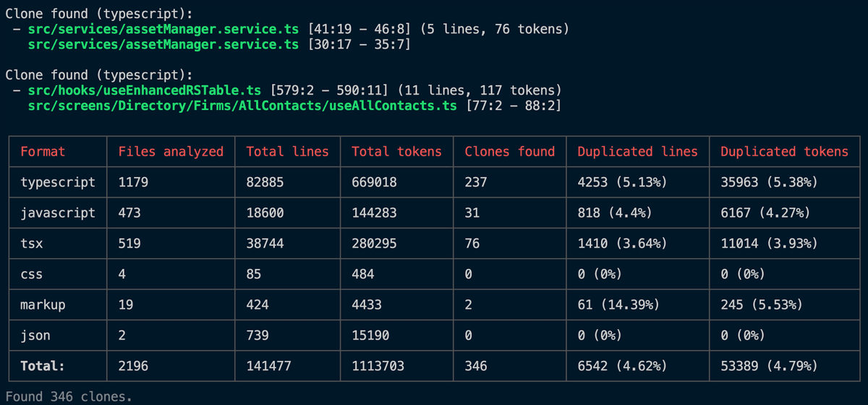Click the javascript total lines value "18600"
868x405 pixels.
point(265,213)
